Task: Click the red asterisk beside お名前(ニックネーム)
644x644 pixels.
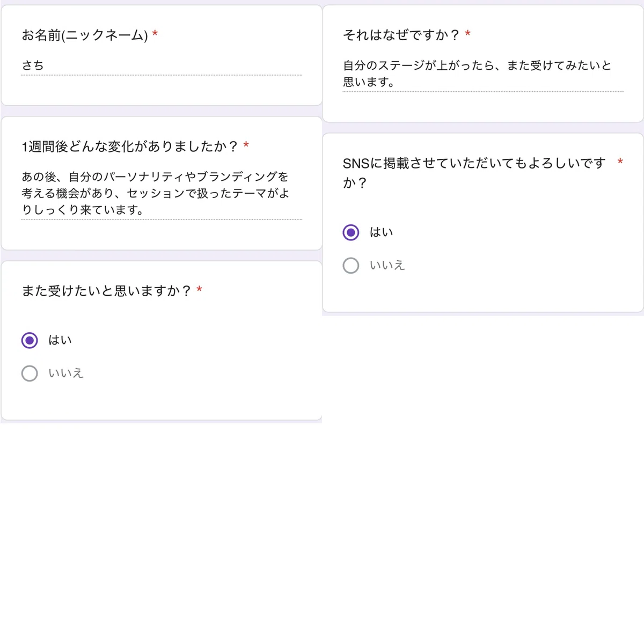Action: (155, 34)
